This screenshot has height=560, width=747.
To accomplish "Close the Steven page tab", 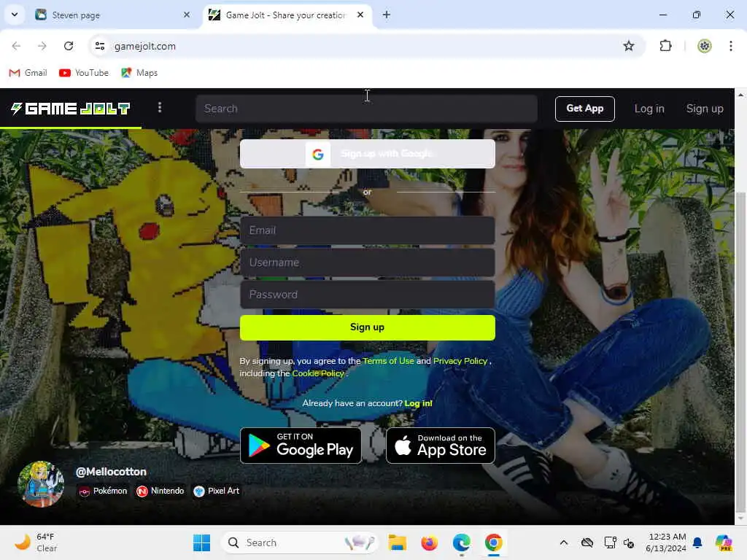I will [x=186, y=15].
